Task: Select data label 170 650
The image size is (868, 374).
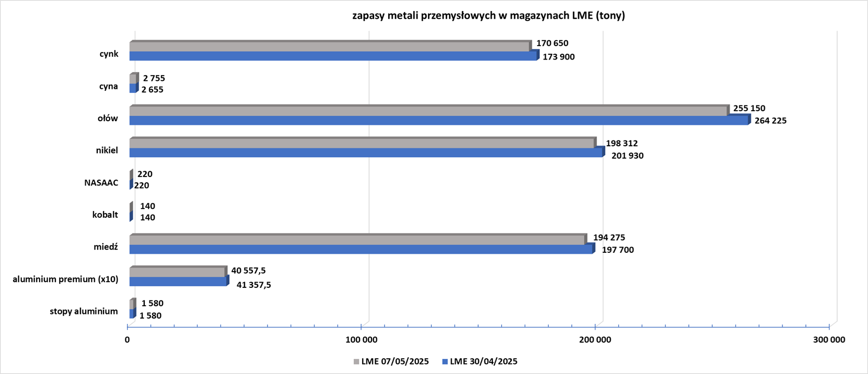Action: tap(552, 43)
